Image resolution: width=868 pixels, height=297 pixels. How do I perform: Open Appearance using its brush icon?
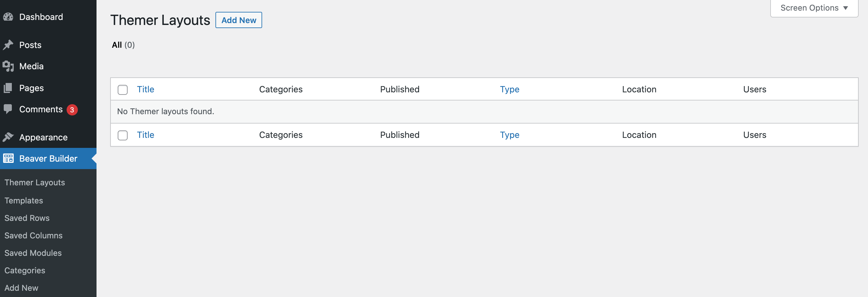[8, 137]
